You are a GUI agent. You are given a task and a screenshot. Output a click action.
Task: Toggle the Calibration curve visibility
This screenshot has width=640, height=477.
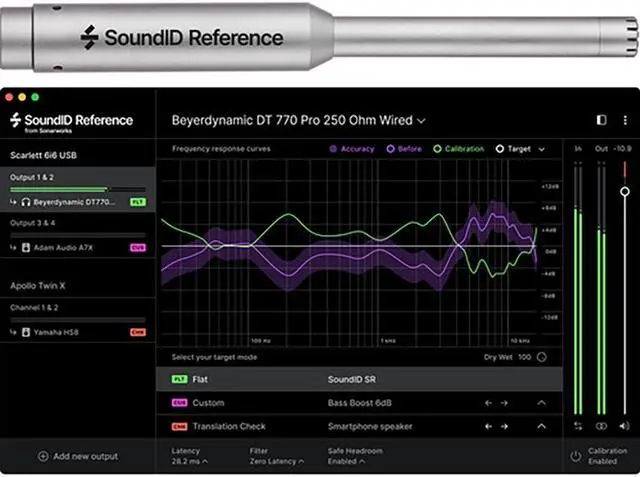click(458, 149)
